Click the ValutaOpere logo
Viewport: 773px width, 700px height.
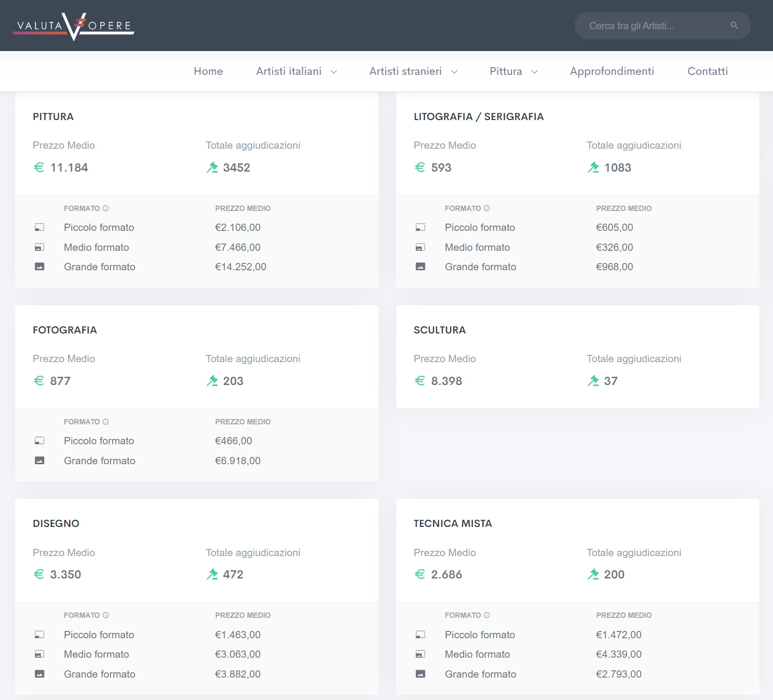pos(73,26)
